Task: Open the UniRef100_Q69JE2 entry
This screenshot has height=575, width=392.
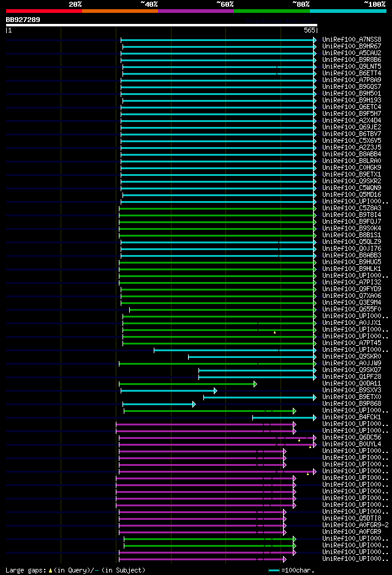Action: (352, 128)
